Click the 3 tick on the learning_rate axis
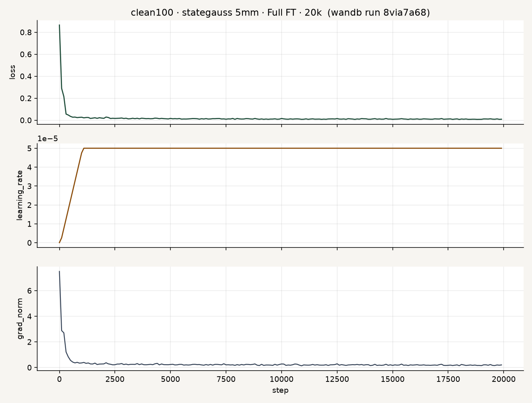The image size is (532, 403). pos(30,186)
